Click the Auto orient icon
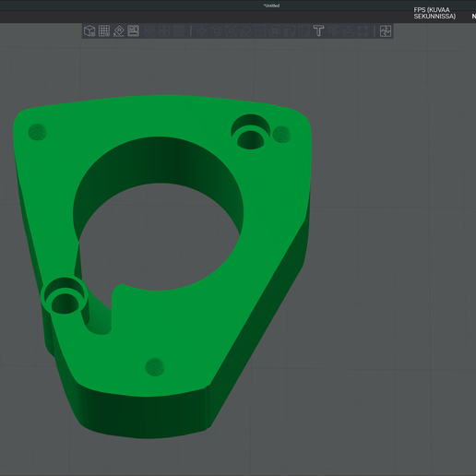This screenshot has height=476, width=476. click(119, 31)
